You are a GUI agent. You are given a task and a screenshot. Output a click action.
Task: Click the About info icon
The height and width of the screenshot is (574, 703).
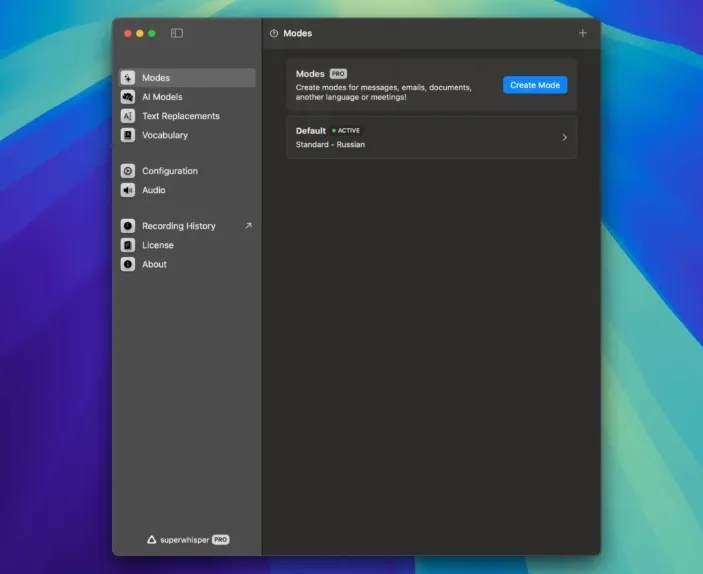click(128, 265)
